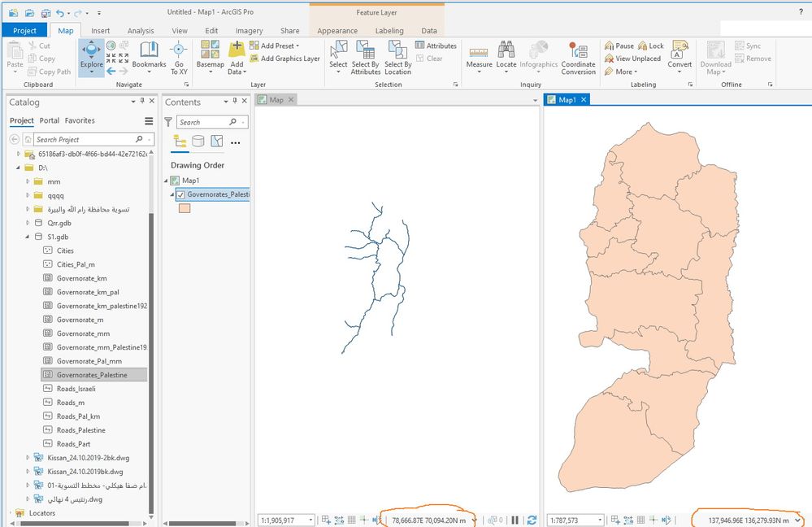Collapse the S1.gdb geodatabase
The height and width of the screenshot is (527, 812).
(28, 237)
